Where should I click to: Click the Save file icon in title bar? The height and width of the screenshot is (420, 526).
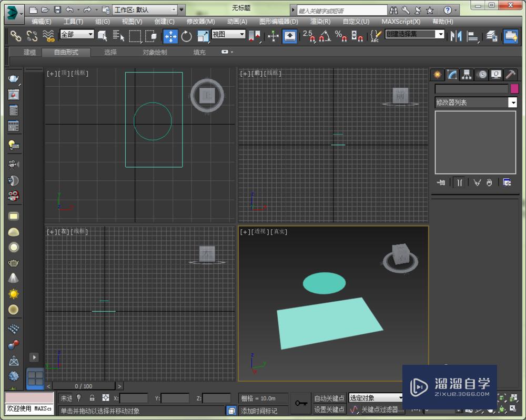click(57, 9)
